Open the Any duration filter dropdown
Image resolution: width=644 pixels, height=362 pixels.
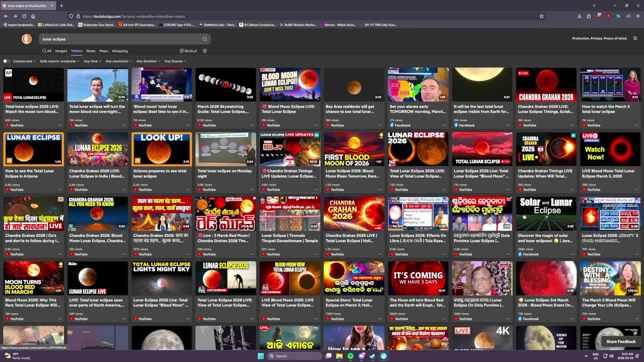(x=147, y=61)
